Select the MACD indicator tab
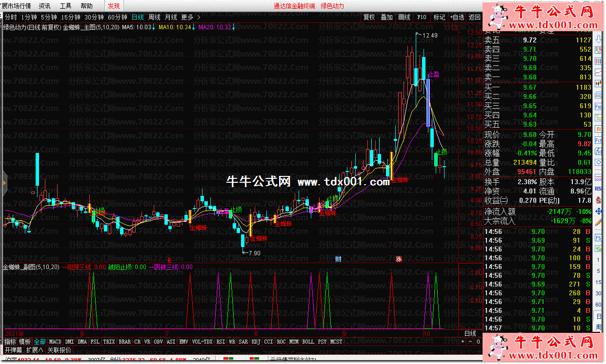The image size is (606, 364). point(55,342)
